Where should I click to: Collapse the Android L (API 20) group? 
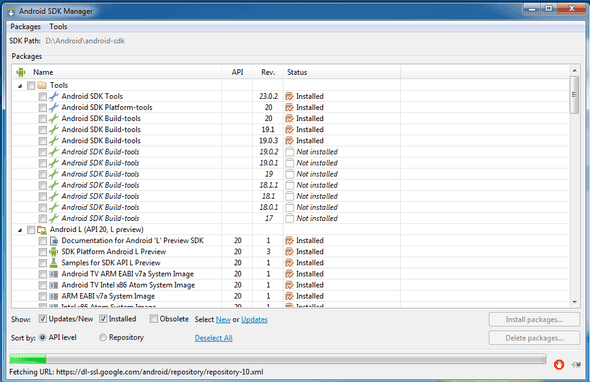[20, 230]
